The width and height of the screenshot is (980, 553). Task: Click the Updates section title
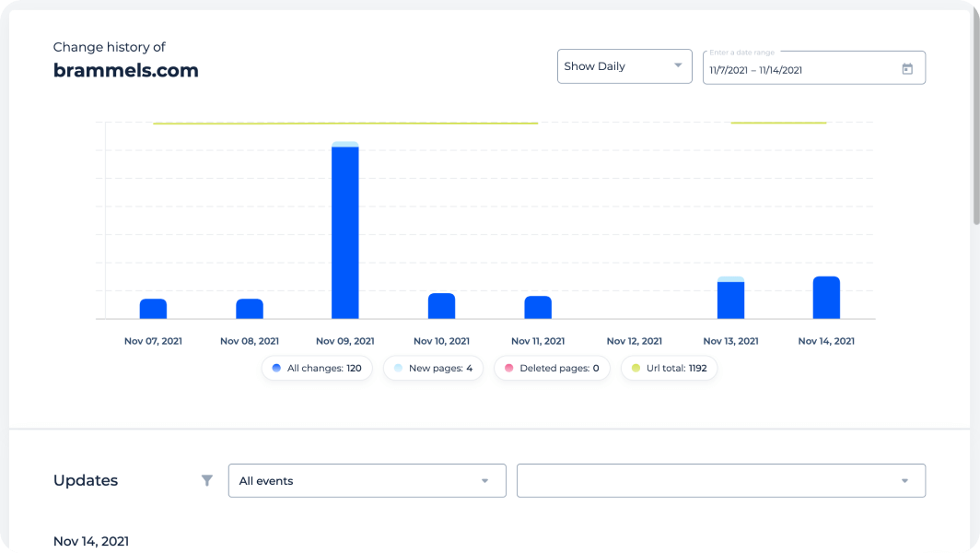pyautogui.click(x=86, y=480)
